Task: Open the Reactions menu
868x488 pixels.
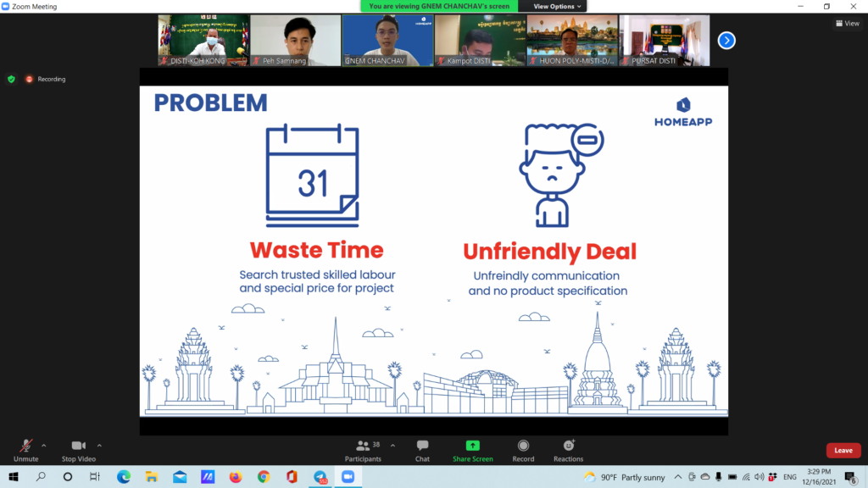Action: (568, 446)
